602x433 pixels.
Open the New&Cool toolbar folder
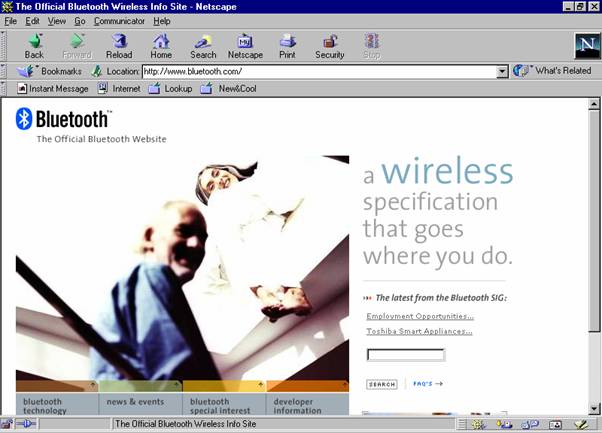(x=228, y=89)
